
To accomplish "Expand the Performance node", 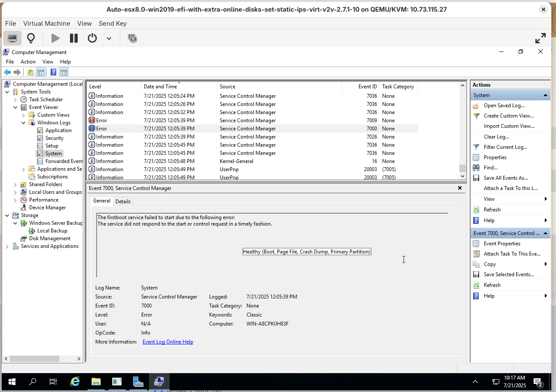I will pos(15,200).
